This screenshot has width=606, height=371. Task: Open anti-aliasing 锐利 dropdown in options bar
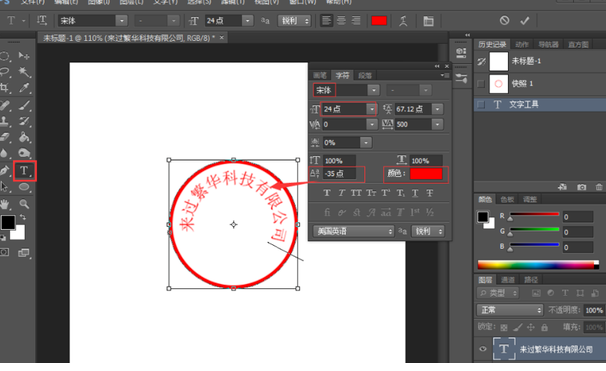pos(294,20)
